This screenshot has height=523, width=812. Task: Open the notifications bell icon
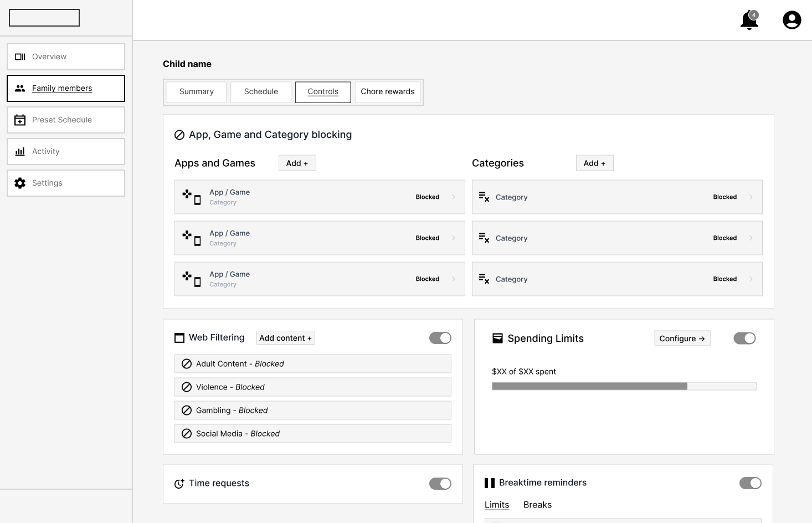coord(749,20)
